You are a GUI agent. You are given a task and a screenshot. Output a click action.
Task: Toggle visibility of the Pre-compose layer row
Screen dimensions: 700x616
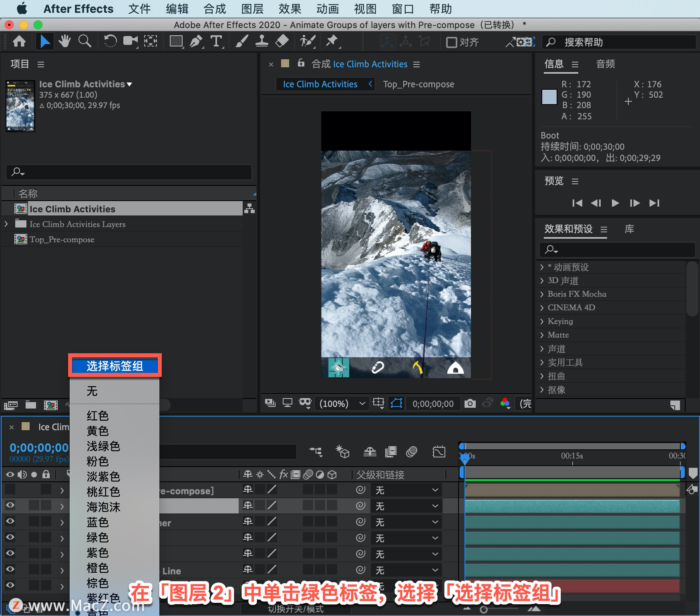(10, 489)
